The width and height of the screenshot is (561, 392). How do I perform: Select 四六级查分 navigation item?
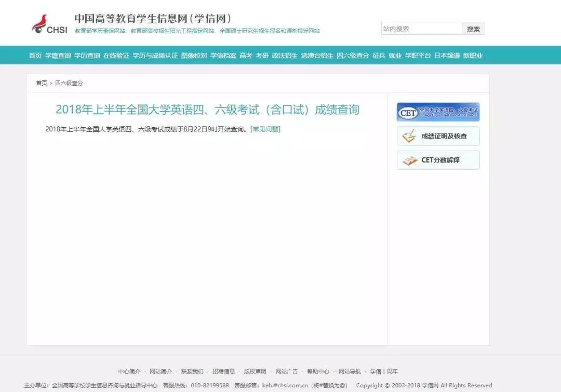(x=353, y=56)
